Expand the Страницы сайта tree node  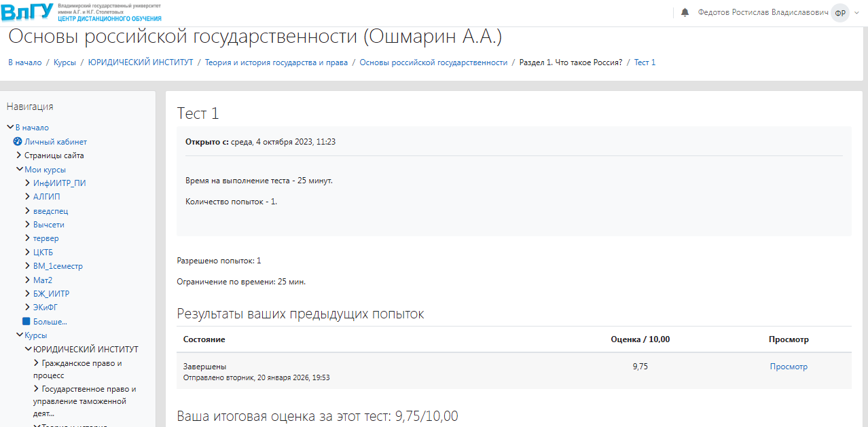(19, 155)
